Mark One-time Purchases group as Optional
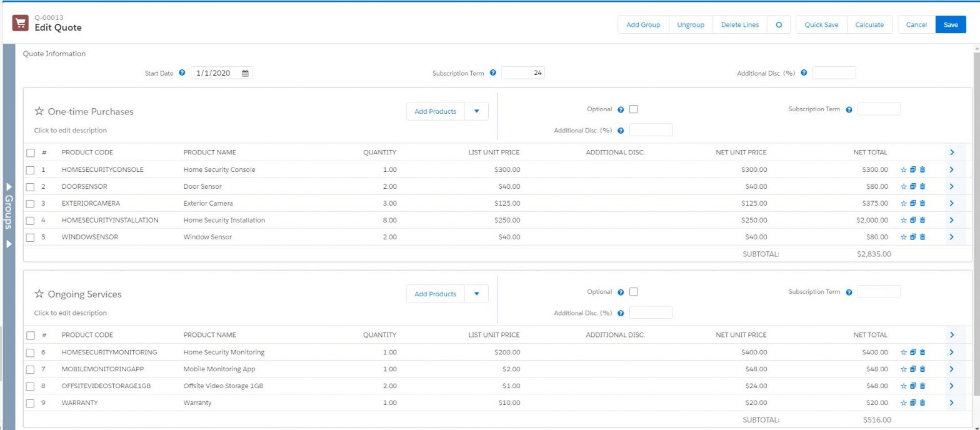Image resolution: width=980 pixels, height=430 pixels. (634, 109)
